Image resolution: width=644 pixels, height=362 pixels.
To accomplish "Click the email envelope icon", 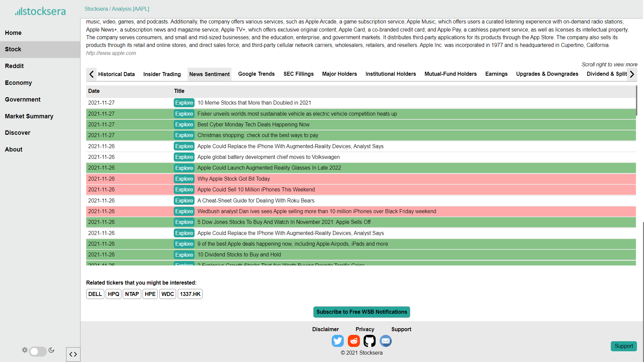I will 386,341.
